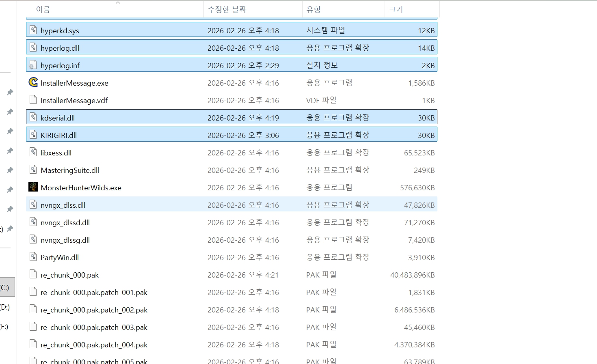Select the KIRIGIRI.dll file
This screenshot has height=364, width=597.
click(58, 136)
